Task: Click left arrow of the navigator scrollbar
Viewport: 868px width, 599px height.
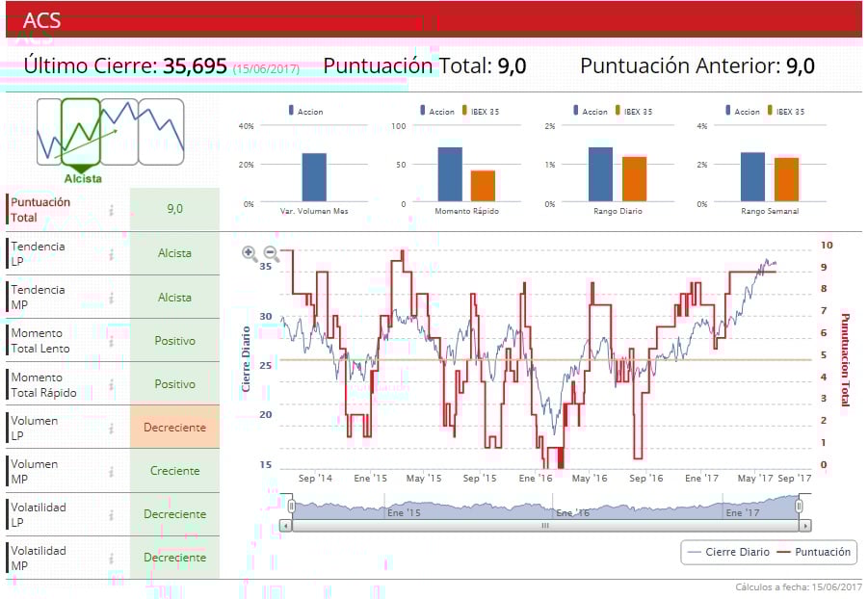Action: (x=286, y=526)
